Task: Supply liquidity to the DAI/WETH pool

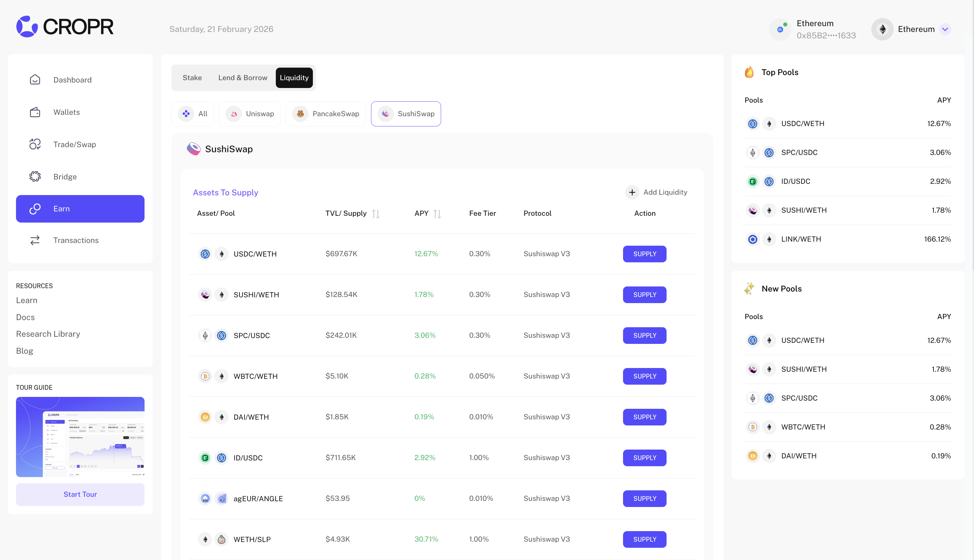Action: (644, 417)
